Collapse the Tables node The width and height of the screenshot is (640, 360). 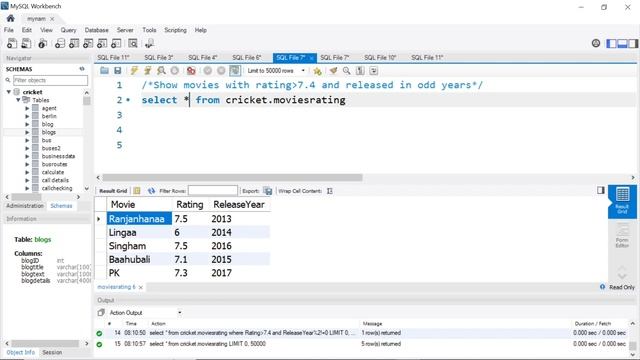(18, 100)
